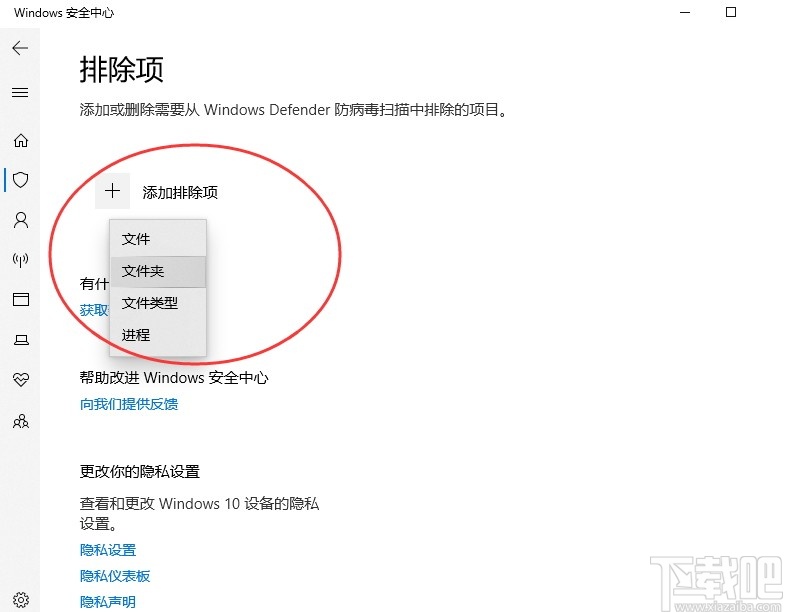Click the partially hidden 获取 help link
This screenshot has width=785, height=612.
pos(94,310)
